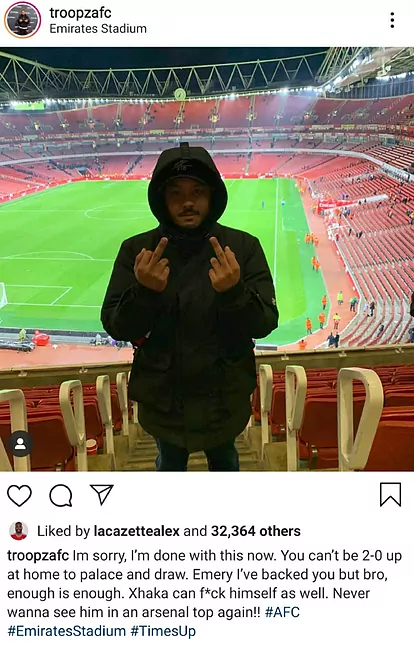Save post with bookmark icon
This screenshot has width=414, height=645.
pyautogui.click(x=390, y=494)
